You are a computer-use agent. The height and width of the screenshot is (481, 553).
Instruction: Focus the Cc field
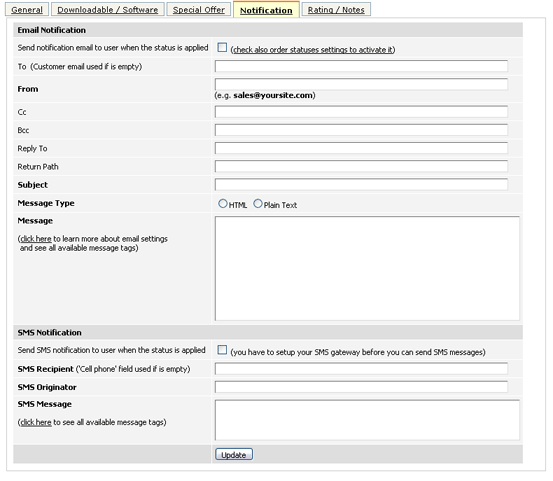point(361,112)
